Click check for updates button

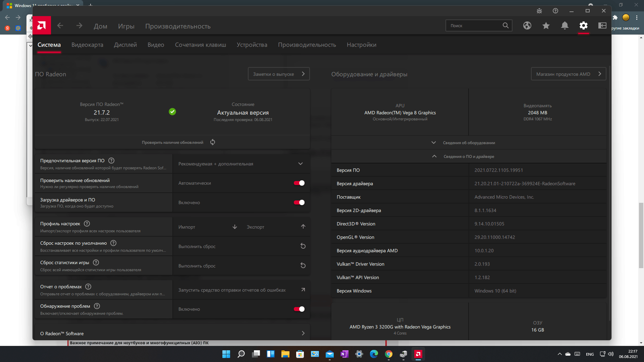[x=172, y=142]
